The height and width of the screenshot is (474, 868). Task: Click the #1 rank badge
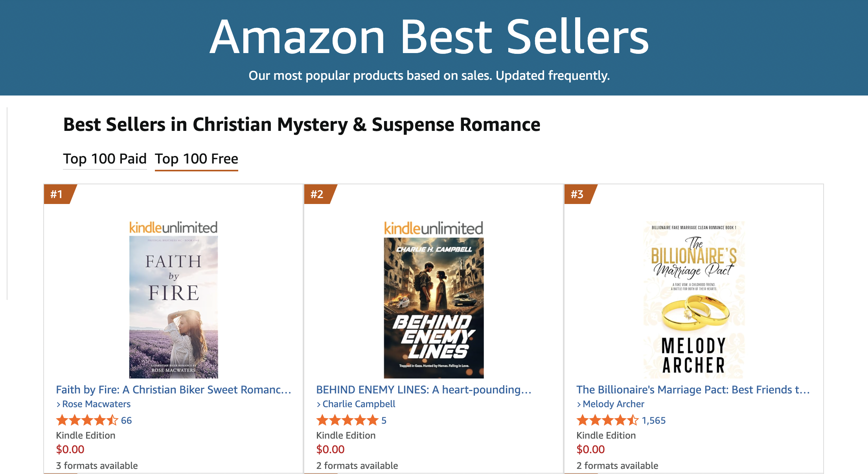57,194
